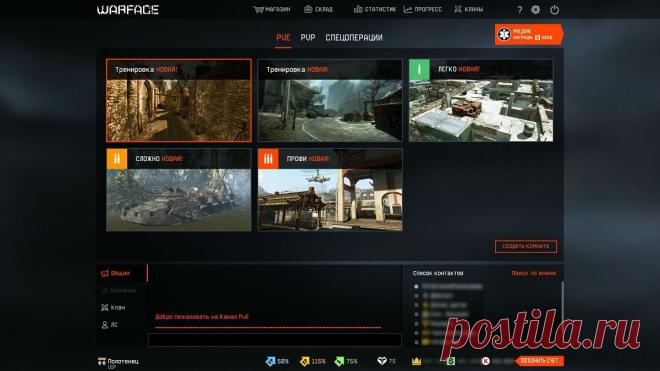Click the Создать комнату button
This screenshot has height=371, width=660.
click(526, 246)
